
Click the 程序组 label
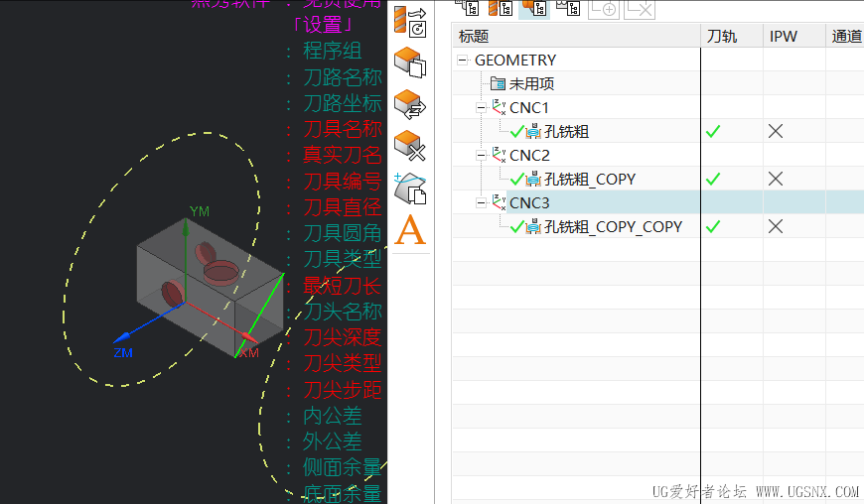point(333,52)
